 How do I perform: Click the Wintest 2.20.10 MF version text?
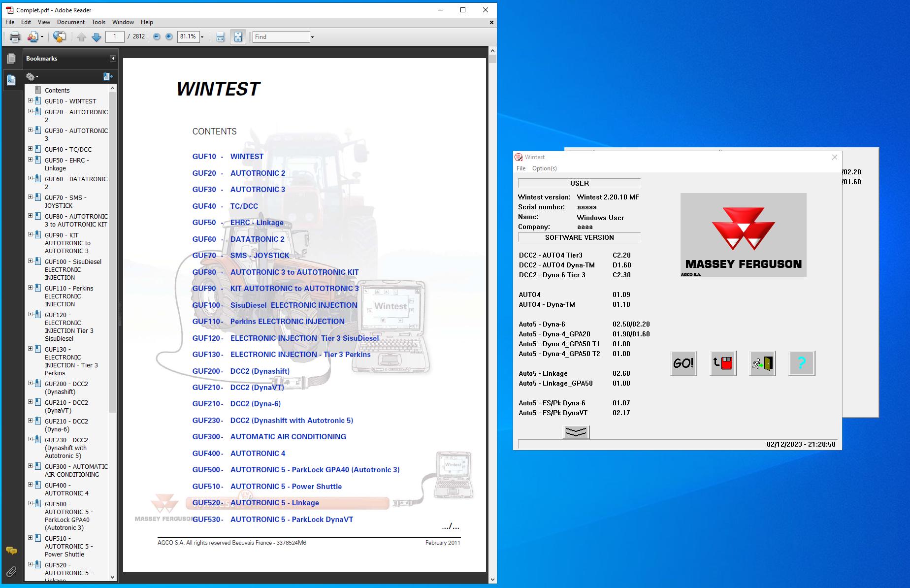[608, 197]
